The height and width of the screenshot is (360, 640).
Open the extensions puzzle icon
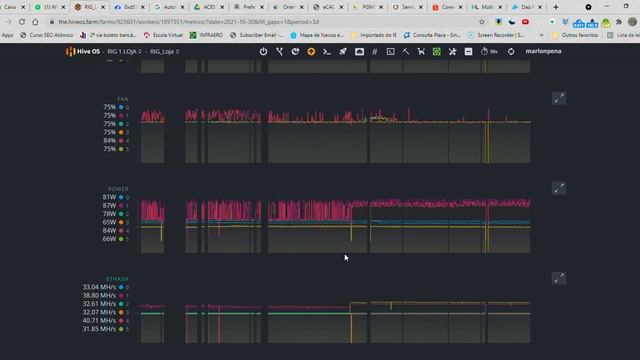coord(619,22)
